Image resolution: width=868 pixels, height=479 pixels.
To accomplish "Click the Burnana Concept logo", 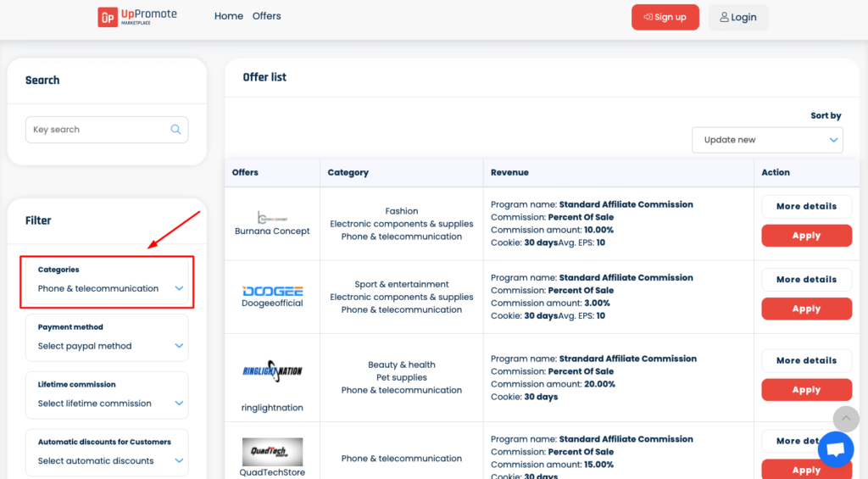I will (x=272, y=218).
